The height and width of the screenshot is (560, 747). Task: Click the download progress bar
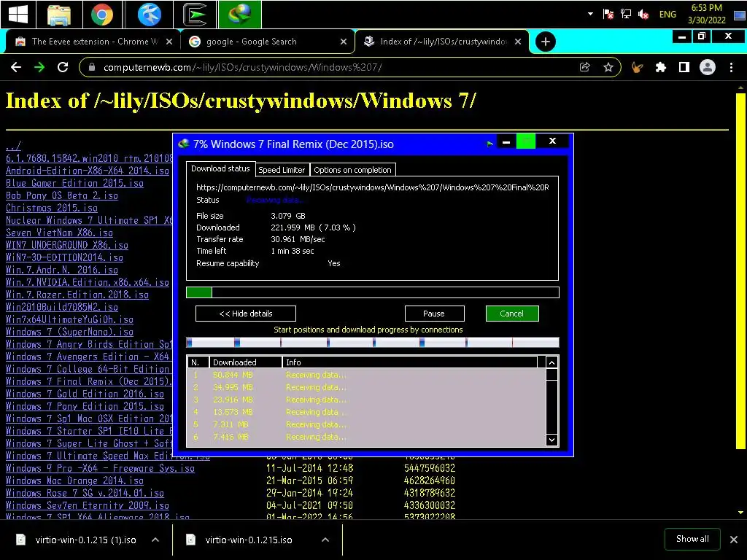(373, 292)
